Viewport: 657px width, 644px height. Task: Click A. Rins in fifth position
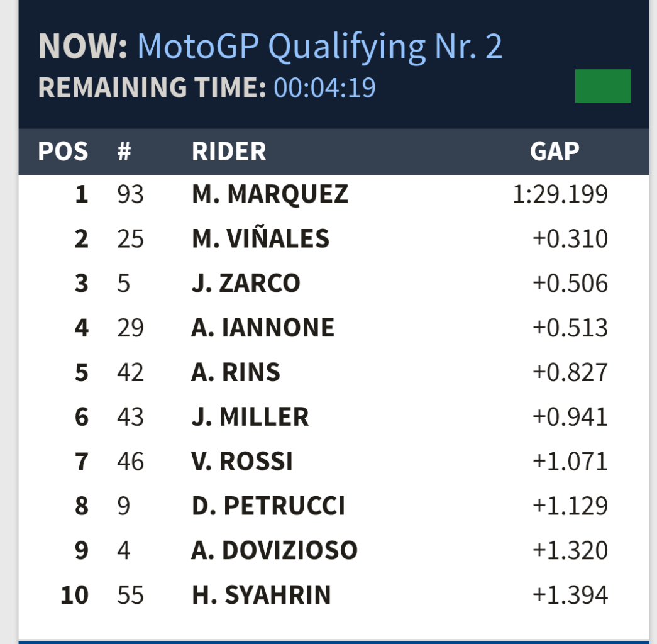click(236, 372)
